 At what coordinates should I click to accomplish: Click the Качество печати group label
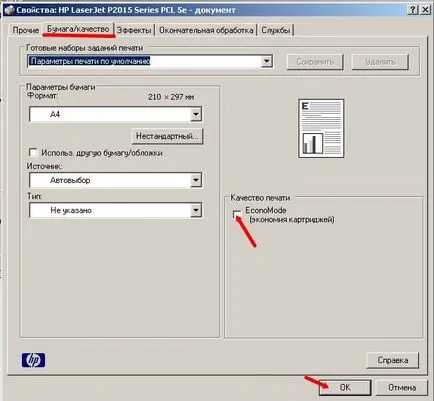(260, 198)
